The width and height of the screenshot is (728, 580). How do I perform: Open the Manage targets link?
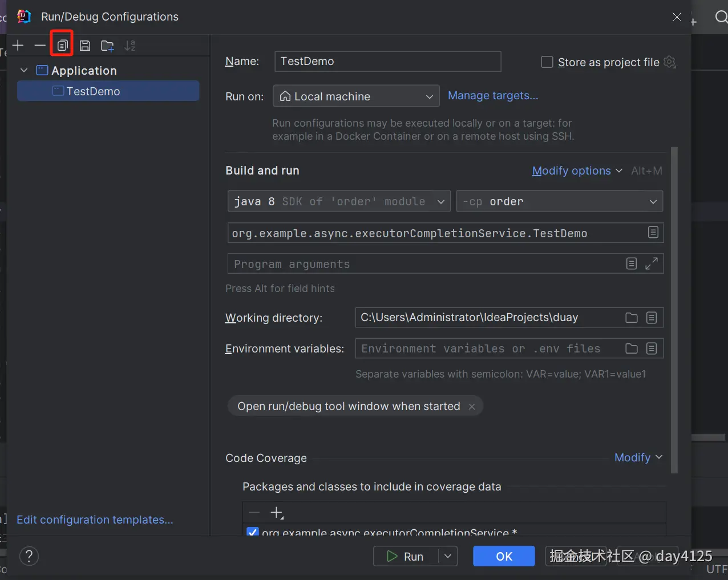[x=493, y=95]
